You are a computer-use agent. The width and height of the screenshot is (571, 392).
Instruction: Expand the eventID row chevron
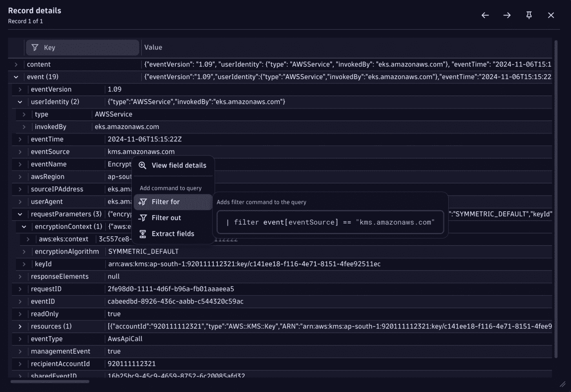tap(20, 301)
